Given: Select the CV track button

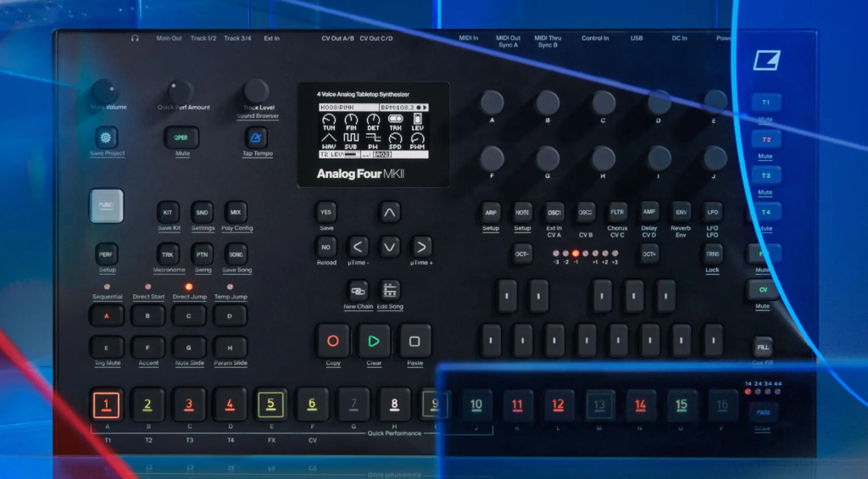Looking at the screenshot, I should tap(763, 290).
